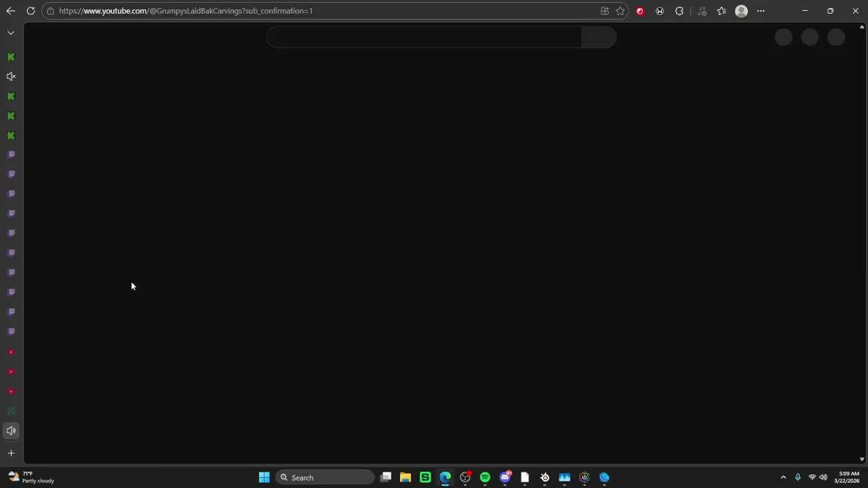Click the grid-plus icon in the address bar
Viewport: 868px width, 488px height.
click(605, 11)
